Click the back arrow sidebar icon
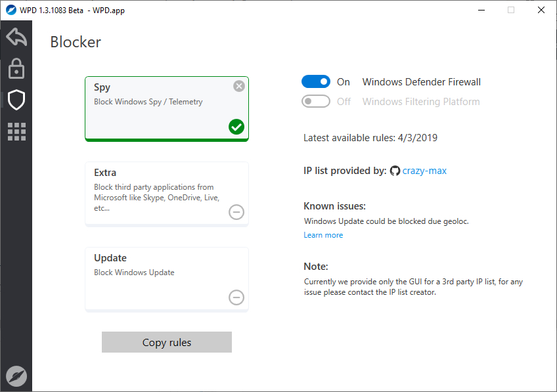This screenshot has width=557, height=392. [x=16, y=37]
